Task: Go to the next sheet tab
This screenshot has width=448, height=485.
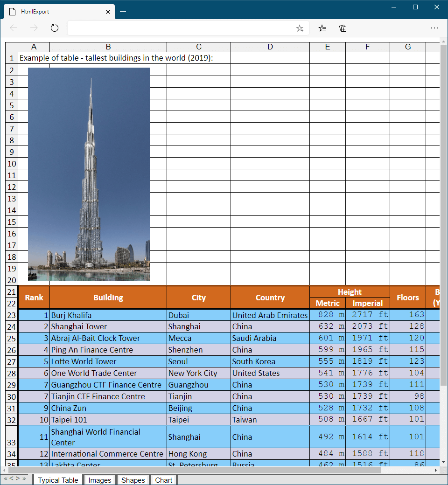Action: (x=18, y=479)
